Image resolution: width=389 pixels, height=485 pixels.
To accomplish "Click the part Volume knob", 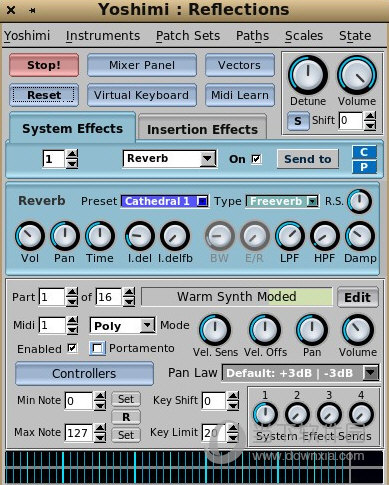I will pyautogui.click(x=358, y=330).
